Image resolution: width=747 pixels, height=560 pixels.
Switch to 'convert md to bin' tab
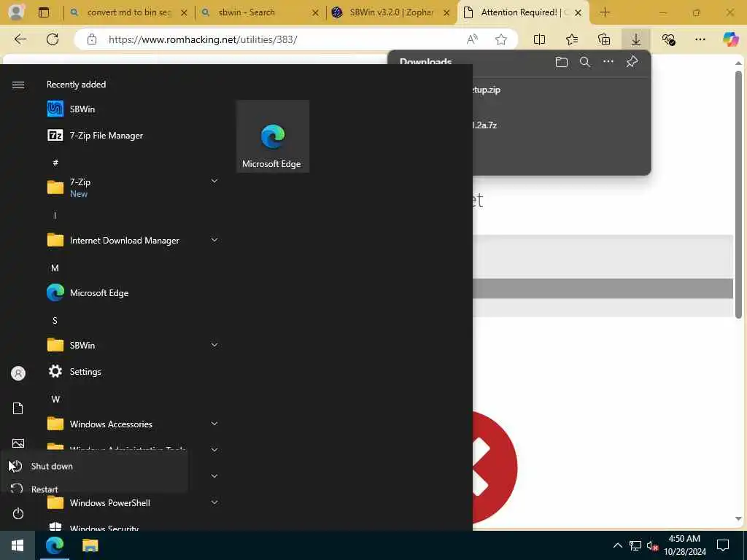click(x=128, y=12)
